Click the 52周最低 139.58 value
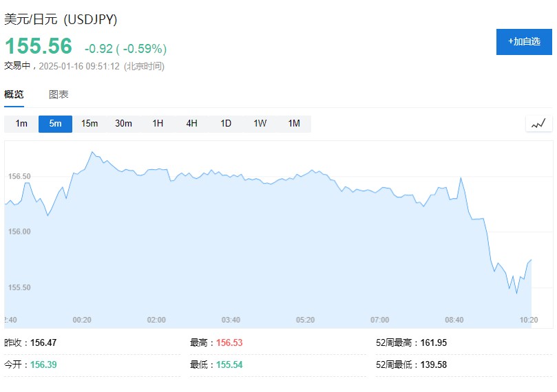The width and height of the screenshot is (557, 392). (x=433, y=364)
